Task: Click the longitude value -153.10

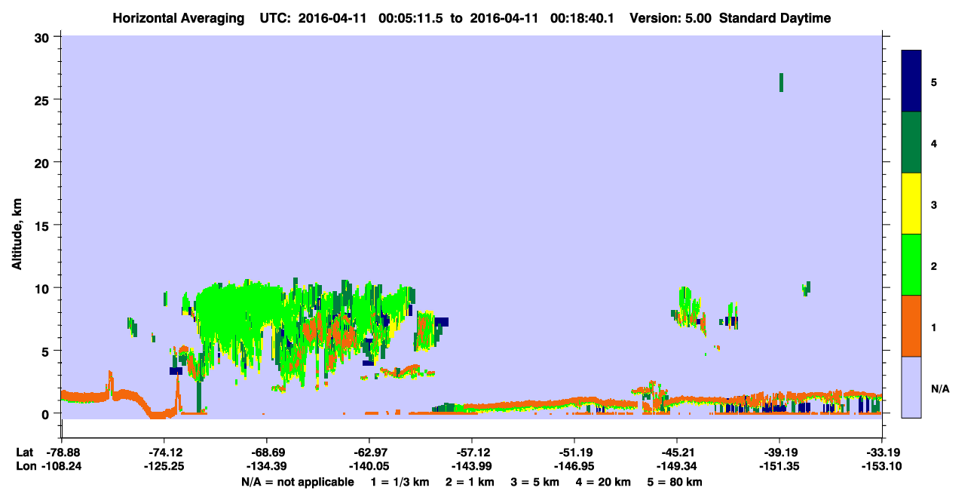Action: 882,466
